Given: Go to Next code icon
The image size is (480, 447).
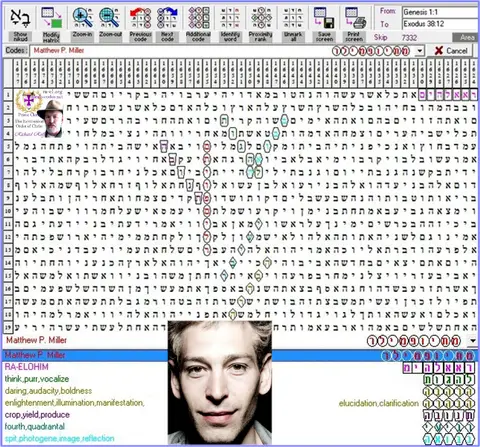Looking at the screenshot, I should click(167, 18).
